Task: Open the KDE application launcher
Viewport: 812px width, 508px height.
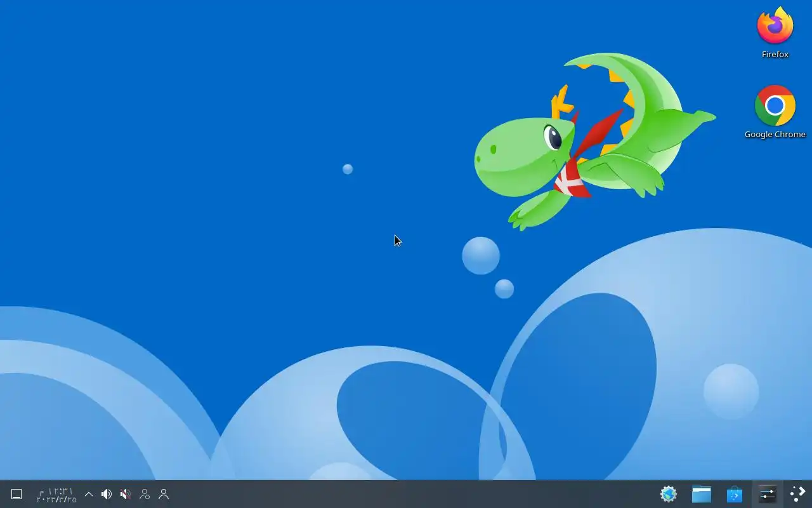Action: click(797, 494)
